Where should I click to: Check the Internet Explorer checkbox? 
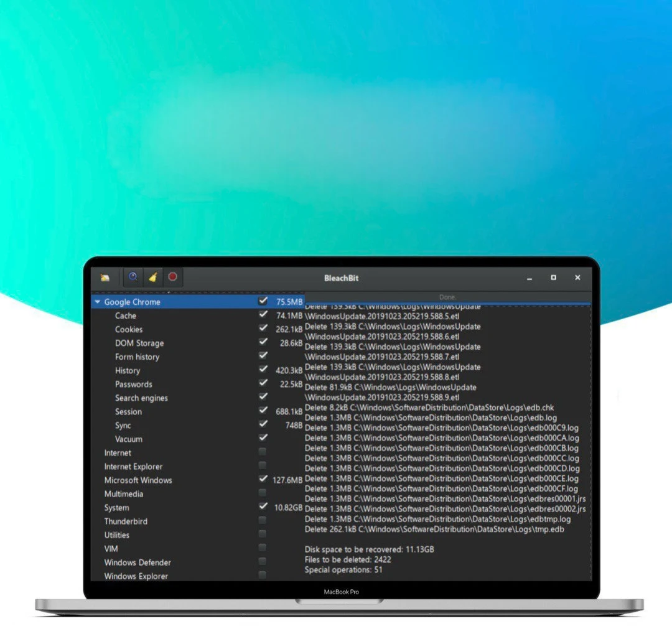263,465
